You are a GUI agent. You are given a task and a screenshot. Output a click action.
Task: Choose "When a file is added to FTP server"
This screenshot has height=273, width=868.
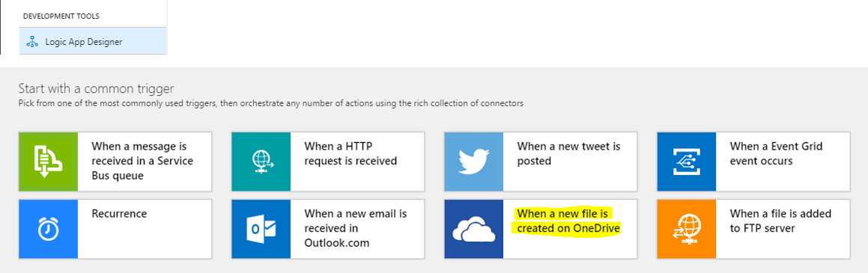click(x=781, y=221)
